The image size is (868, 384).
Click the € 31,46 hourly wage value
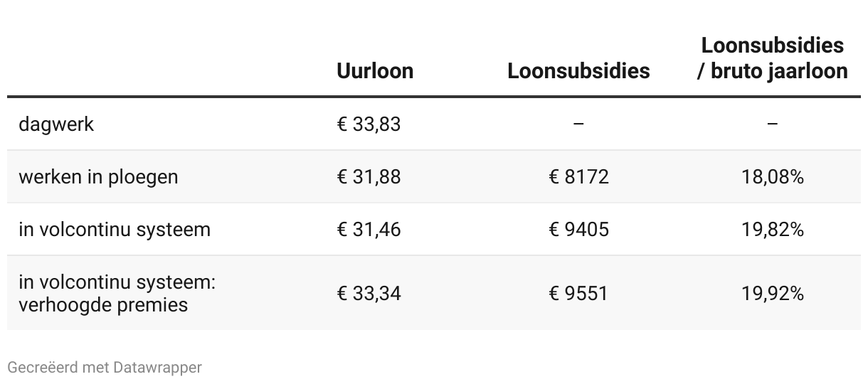click(369, 230)
